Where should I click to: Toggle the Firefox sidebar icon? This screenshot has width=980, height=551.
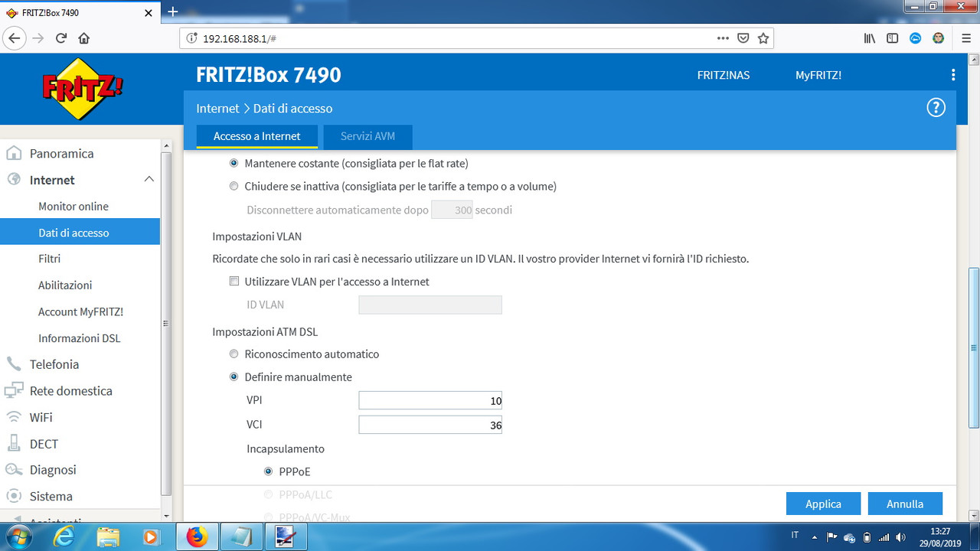point(892,38)
